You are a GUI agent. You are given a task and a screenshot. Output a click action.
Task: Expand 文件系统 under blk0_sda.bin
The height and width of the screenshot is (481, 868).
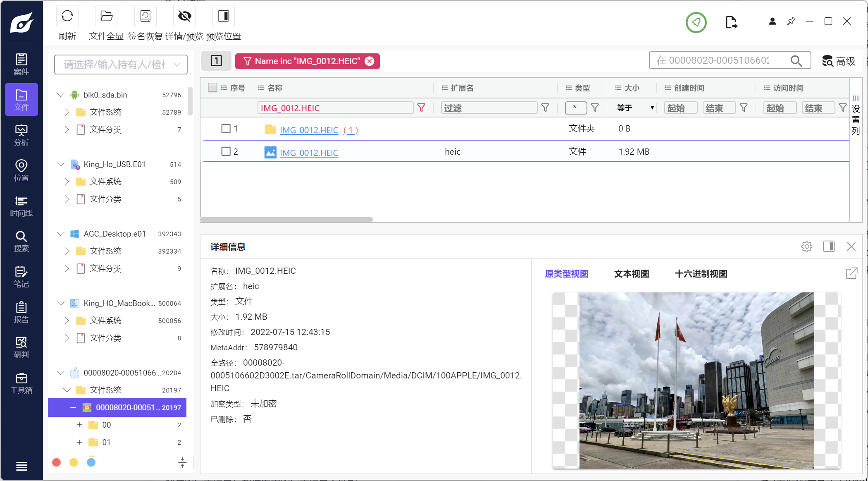click(67, 112)
